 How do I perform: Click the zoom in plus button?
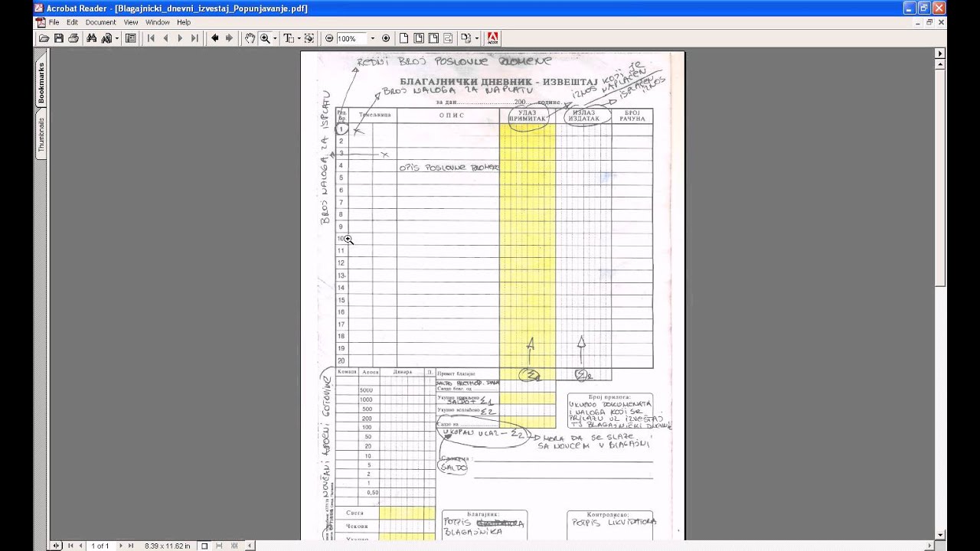(x=386, y=38)
